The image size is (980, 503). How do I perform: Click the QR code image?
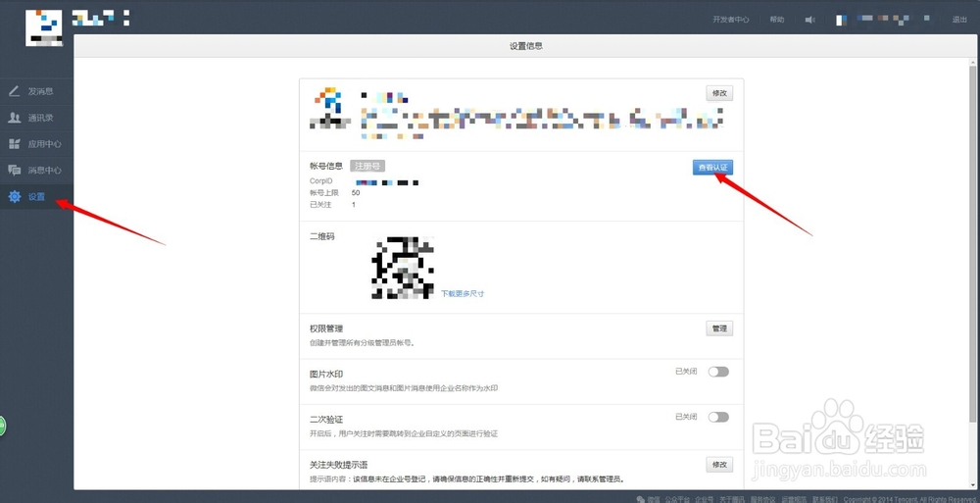[x=403, y=267]
